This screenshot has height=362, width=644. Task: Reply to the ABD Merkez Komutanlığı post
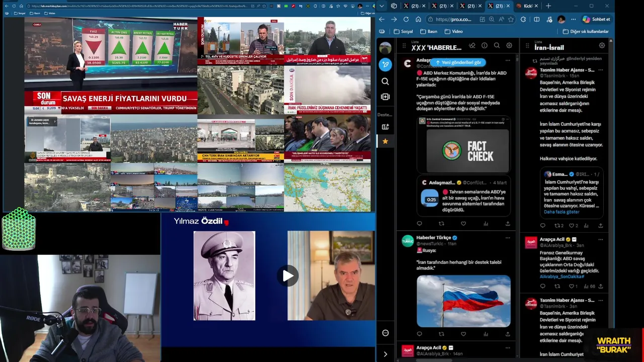pos(419,224)
